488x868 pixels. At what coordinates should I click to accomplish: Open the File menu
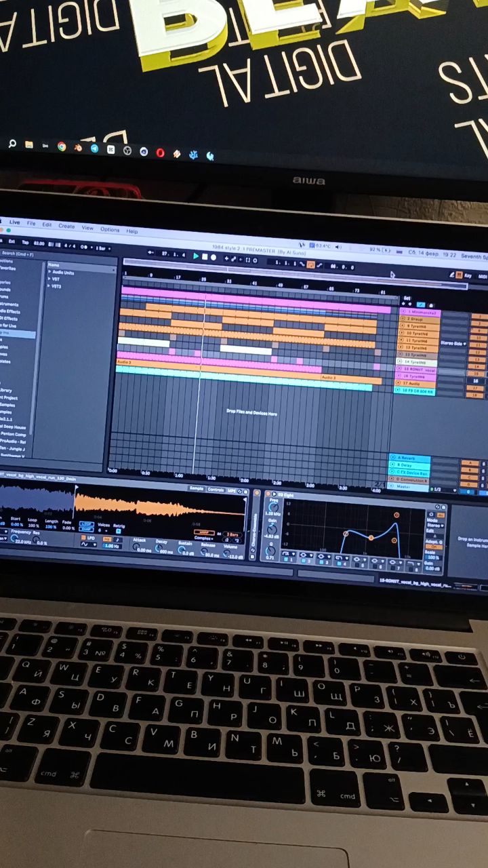pyautogui.click(x=31, y=223)
